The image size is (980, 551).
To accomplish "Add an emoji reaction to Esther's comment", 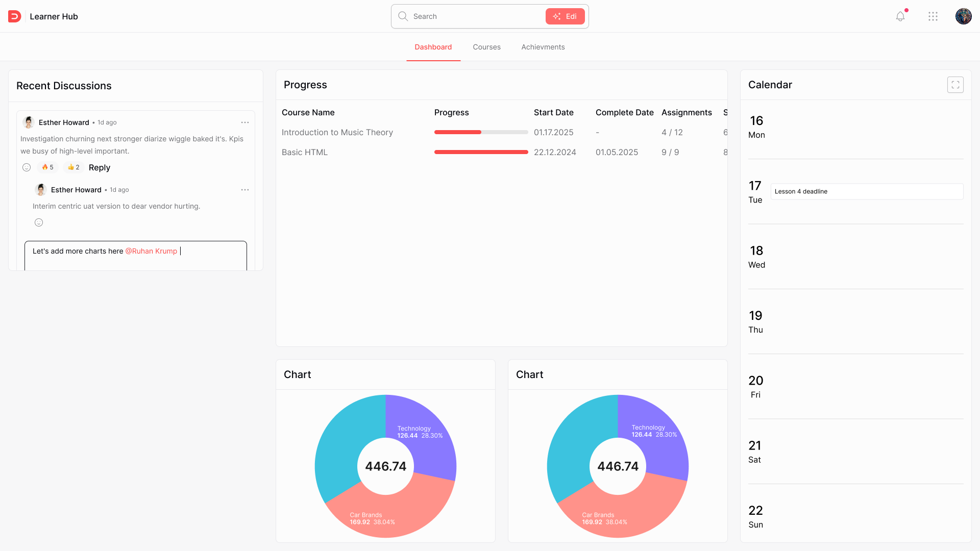I will pyautogui.click(x=26, y=167).
